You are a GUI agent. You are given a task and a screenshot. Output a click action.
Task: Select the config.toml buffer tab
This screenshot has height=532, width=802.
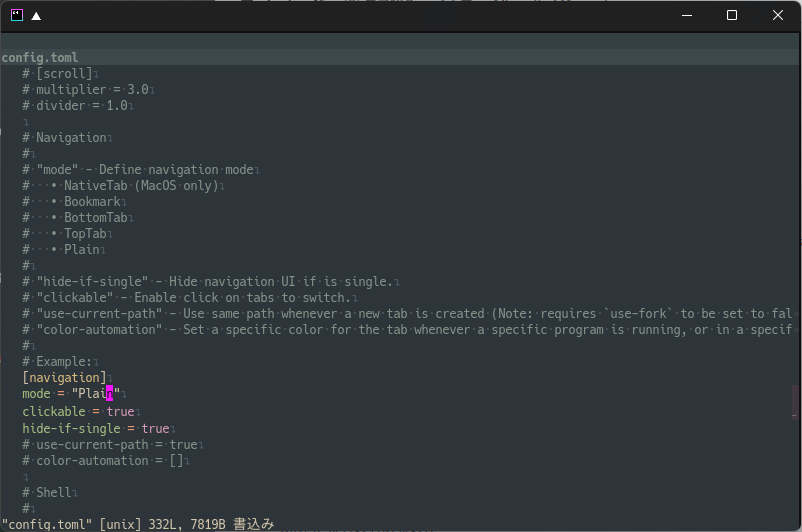coord(40,57)
